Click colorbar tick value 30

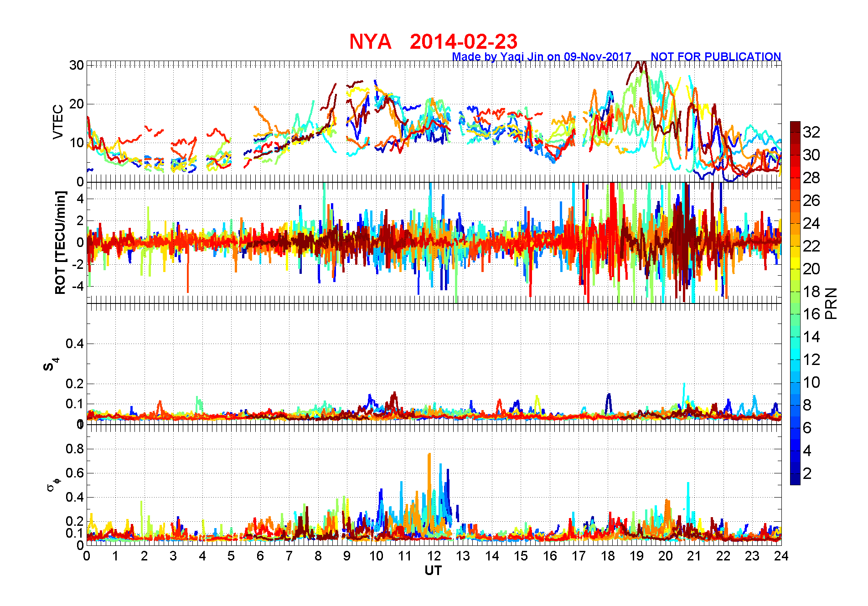tap(811, 155)
